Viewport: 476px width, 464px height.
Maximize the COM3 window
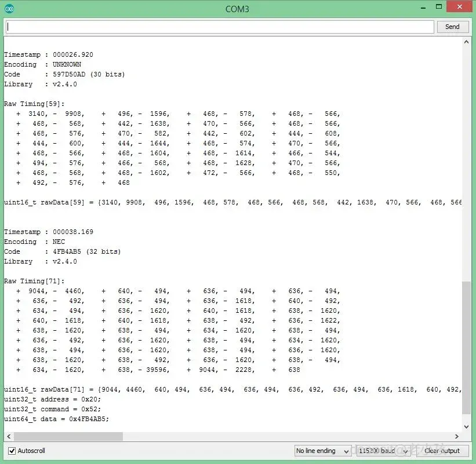coord(439,7)
